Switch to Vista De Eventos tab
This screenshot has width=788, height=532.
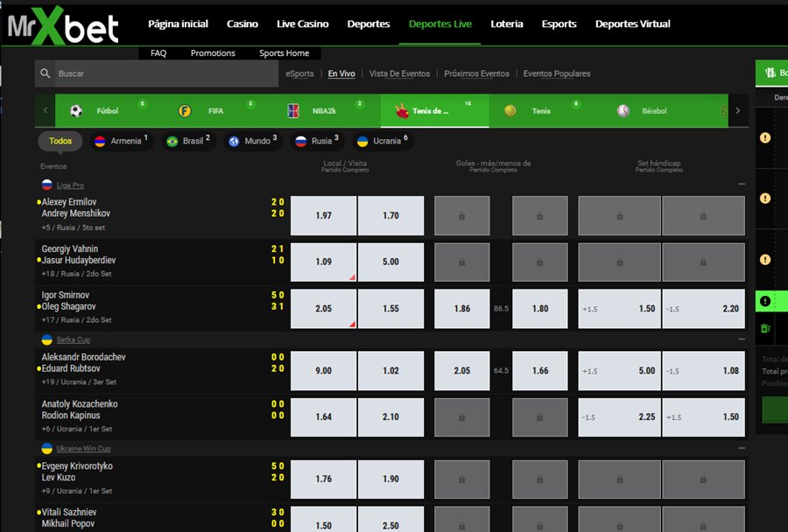click(399, 73)
